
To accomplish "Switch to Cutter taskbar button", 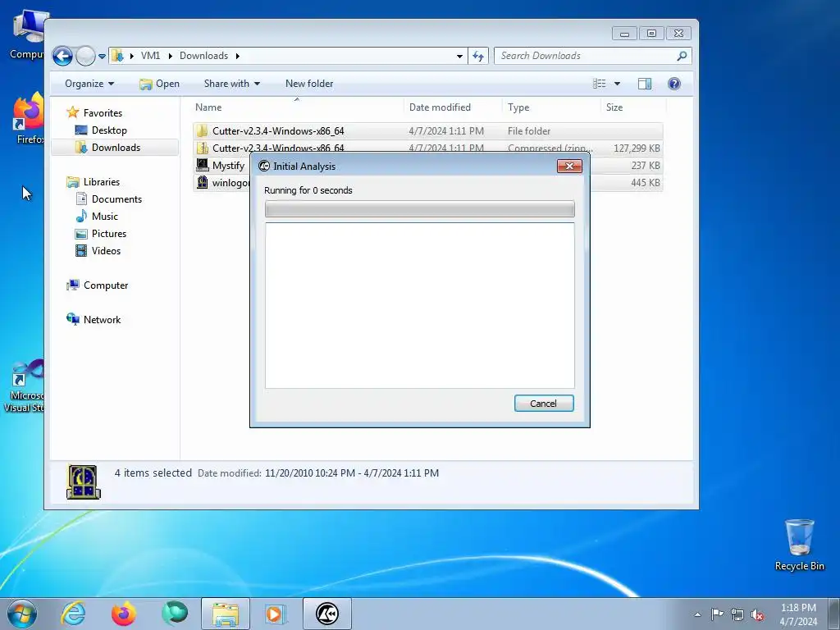I will pos(326,614).
